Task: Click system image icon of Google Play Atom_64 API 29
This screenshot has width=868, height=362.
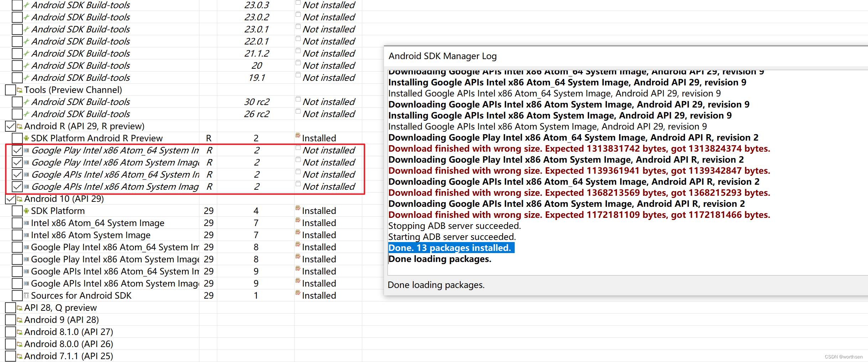Action: pos(26,247)
